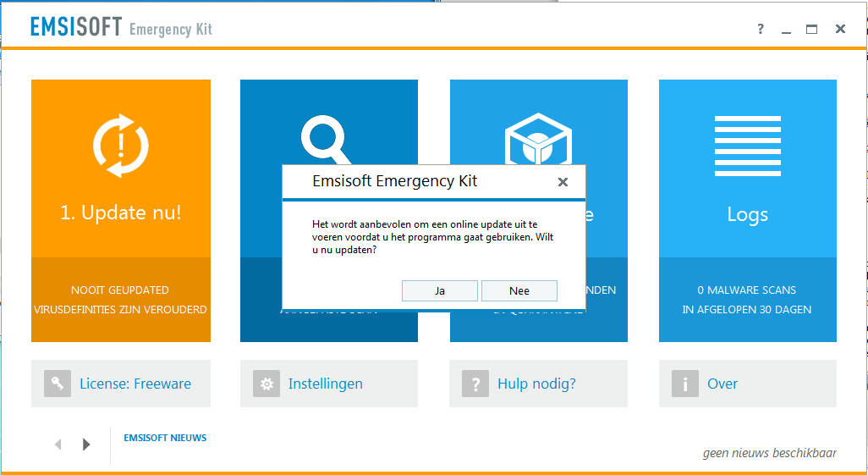
Task: Click the key icon beside License: Freeware
Action: (58, 384)
